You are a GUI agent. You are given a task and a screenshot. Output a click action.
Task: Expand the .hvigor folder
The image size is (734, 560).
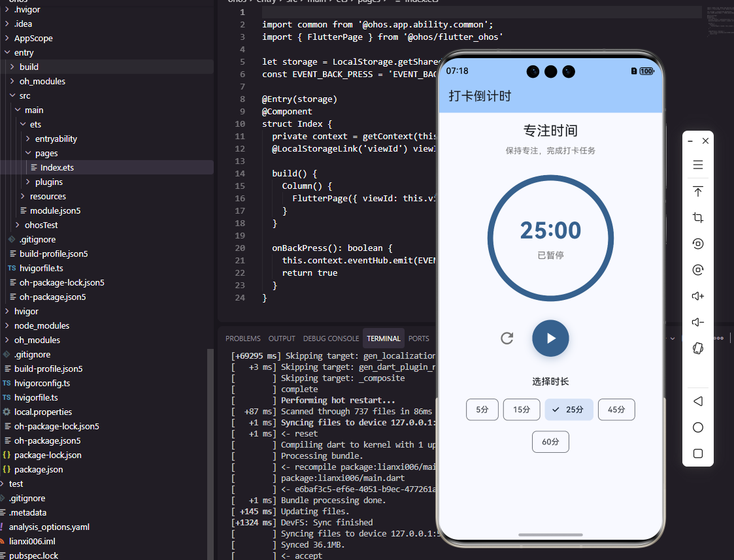[x=107, y=9]
